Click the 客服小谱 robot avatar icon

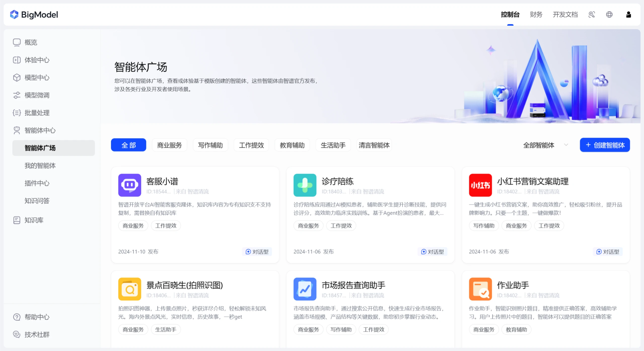(130, 185)
